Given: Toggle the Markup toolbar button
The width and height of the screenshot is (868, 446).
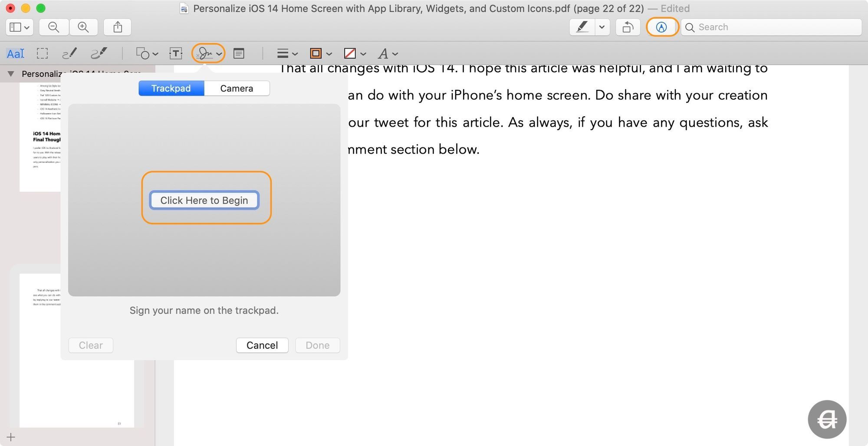Looking at the screenshot, I should coord(661,27).
